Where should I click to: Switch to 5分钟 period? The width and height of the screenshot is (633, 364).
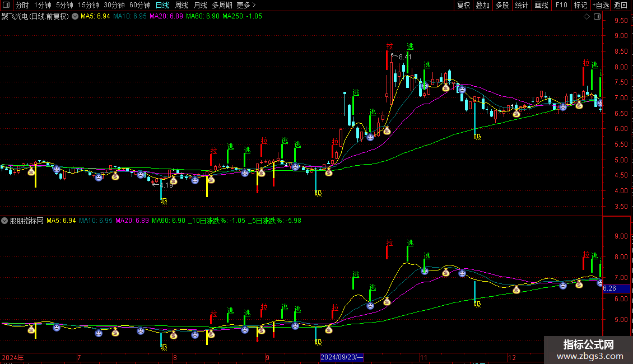pyautogui.click(x=64, y=5)
